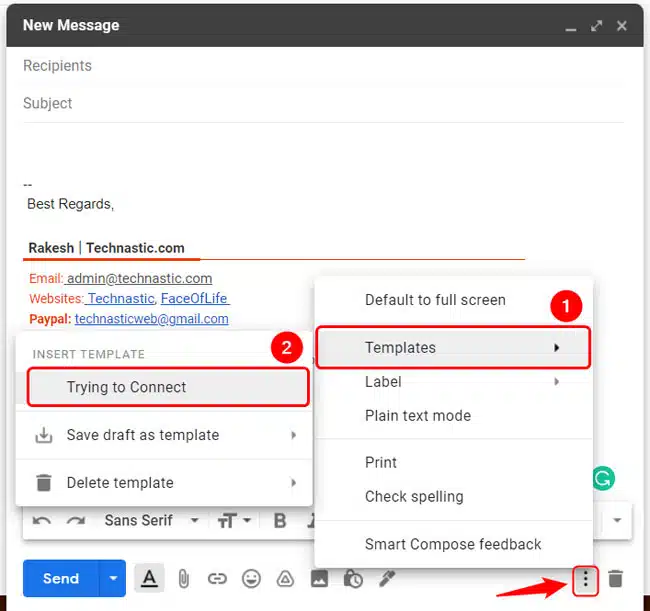Open the FaceOfLife website link
Viewport: 650px width, 611px height.
(x=194, y=298)
